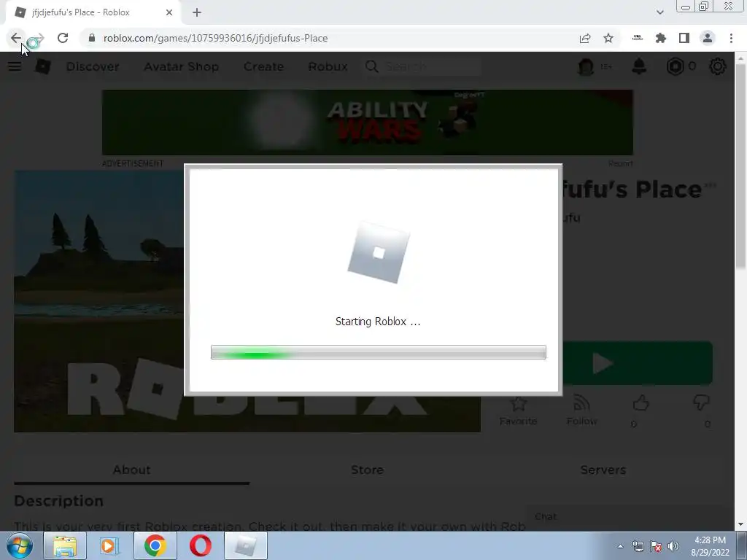The width and height of the screenshot is (747, 560).
Task: Open the Robux menu item
Action: [x=328, y=66]
